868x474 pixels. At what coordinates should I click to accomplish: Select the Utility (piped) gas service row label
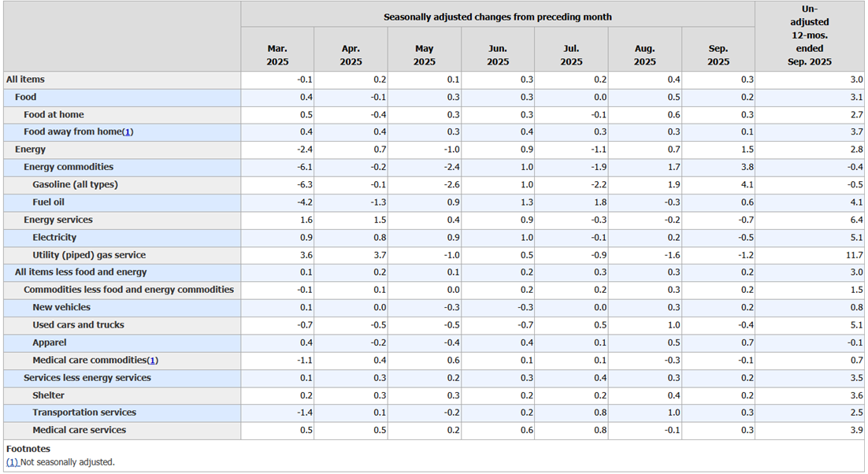(89, 255)
